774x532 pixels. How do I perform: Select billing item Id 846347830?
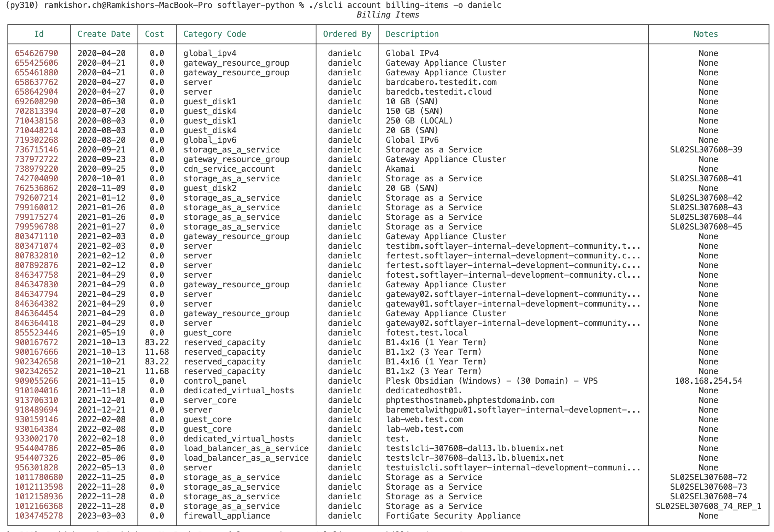point(36,285)
